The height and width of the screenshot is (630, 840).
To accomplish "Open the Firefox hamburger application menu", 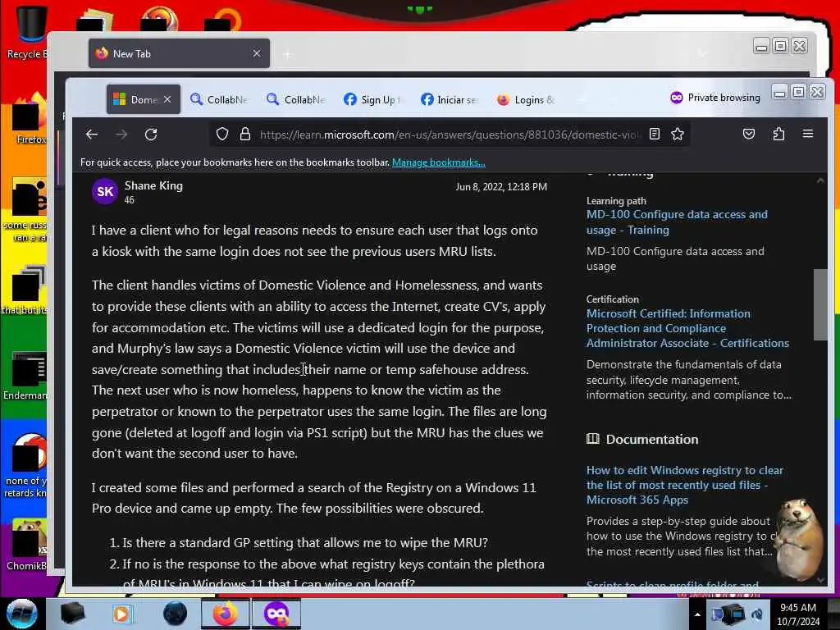I will pos(808,134).
